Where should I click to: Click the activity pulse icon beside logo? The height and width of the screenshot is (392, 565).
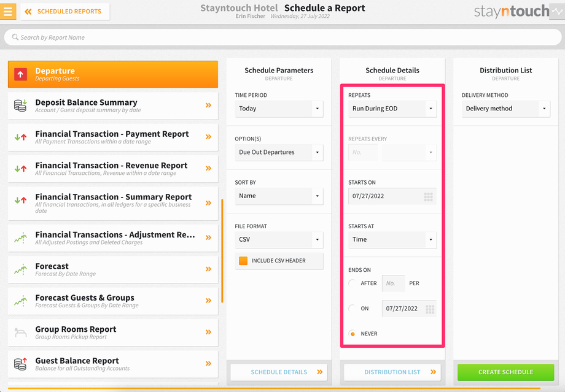pyautogui.click(x=557, y=12)
